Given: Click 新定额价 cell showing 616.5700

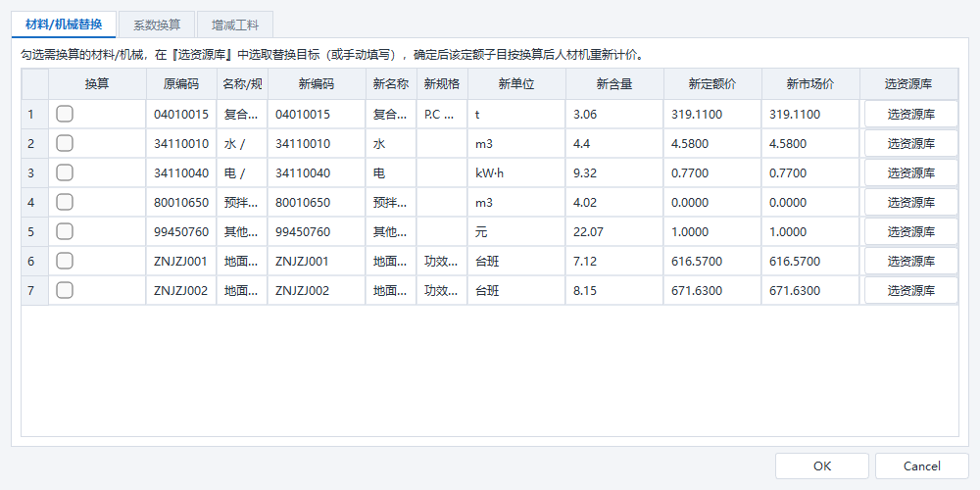Looking at the screenshot, I should coord(712,262).
